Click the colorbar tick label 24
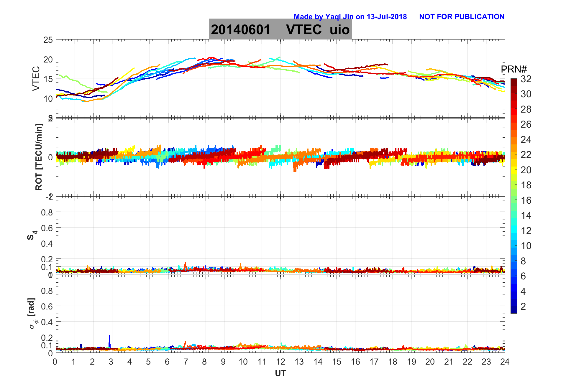The width and height of the screenshot is (561, 392). click(x=526, y=140)
